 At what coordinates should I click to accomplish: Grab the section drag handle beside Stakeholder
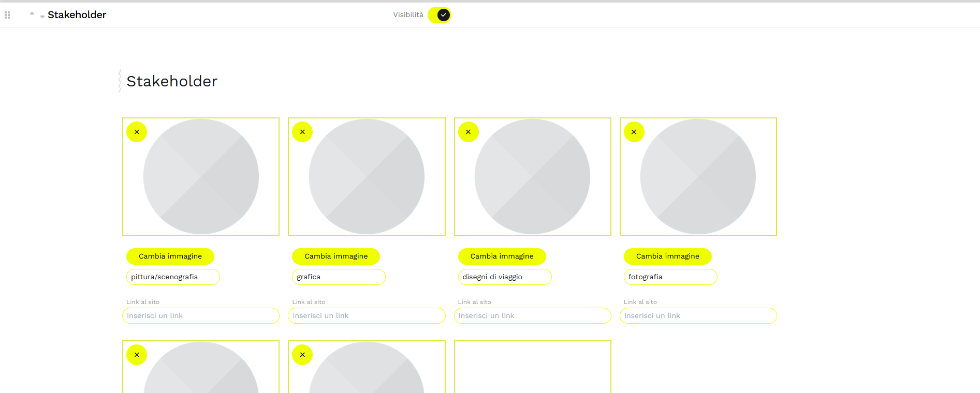pos(7,15)
